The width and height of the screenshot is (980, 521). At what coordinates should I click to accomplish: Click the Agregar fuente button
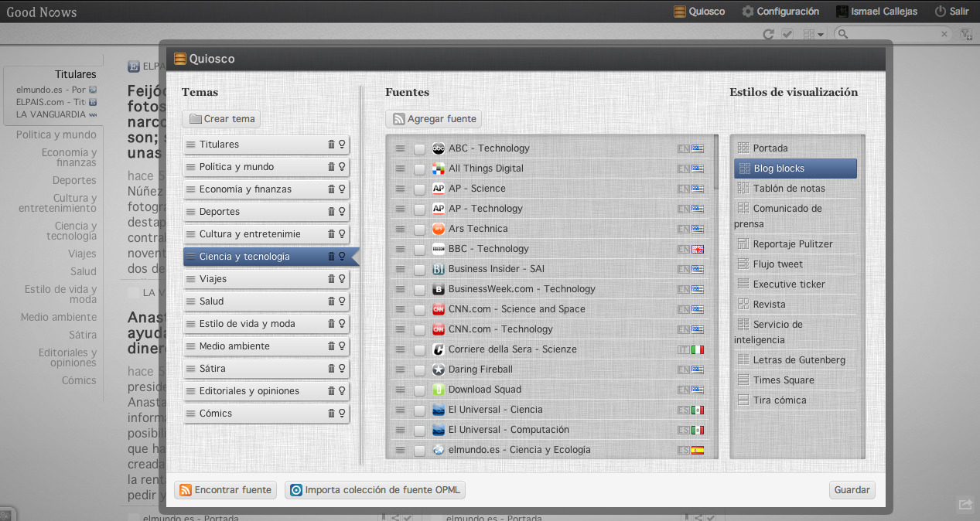(433, 119)
